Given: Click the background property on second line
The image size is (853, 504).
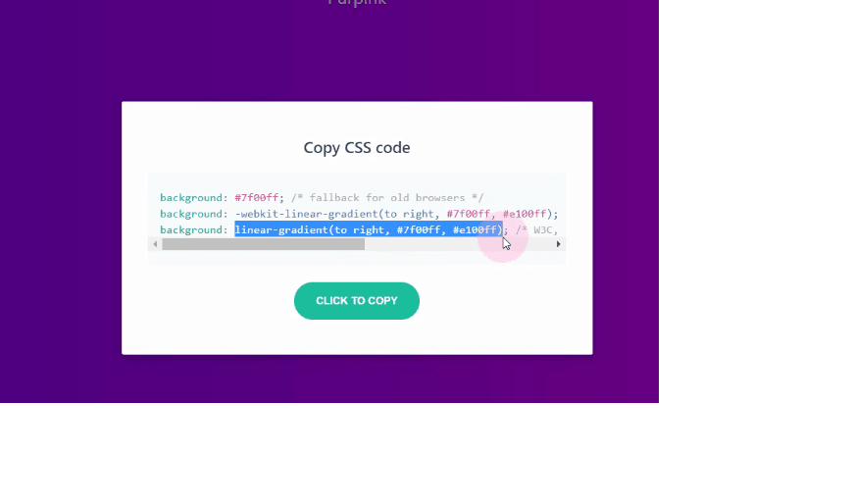Looking at the screenshot, I should (x=191, y=214).
